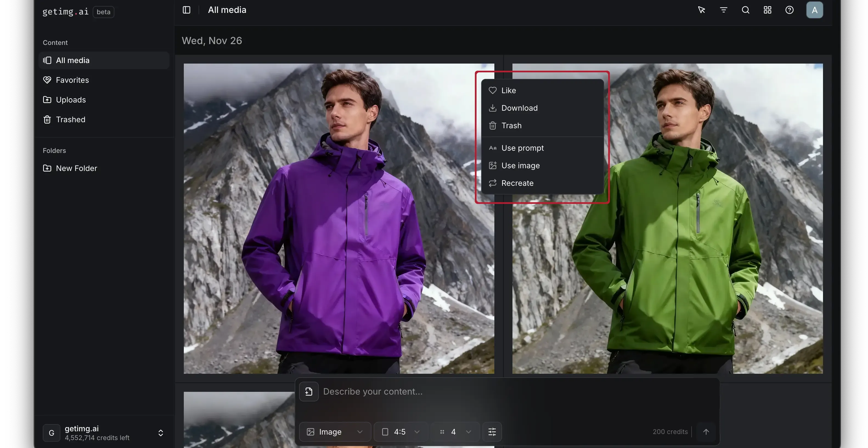Screen dimensions: 868x448
Task: Click the Describe your content prompt field
Action: 373,392
